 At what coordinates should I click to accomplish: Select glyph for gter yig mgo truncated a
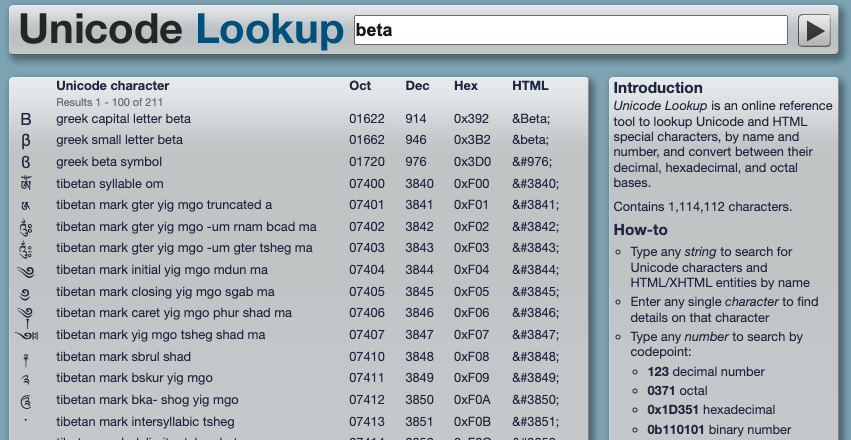coord(26,206)
